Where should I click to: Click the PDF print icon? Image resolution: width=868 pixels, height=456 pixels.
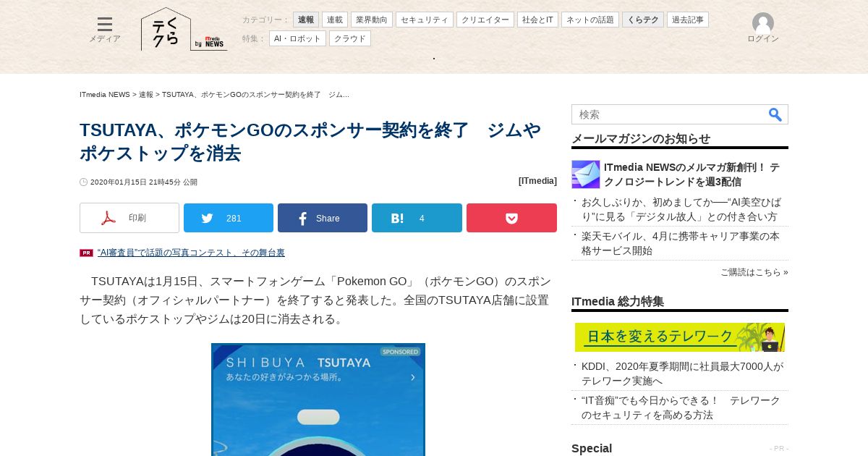(x=109, y=218)
